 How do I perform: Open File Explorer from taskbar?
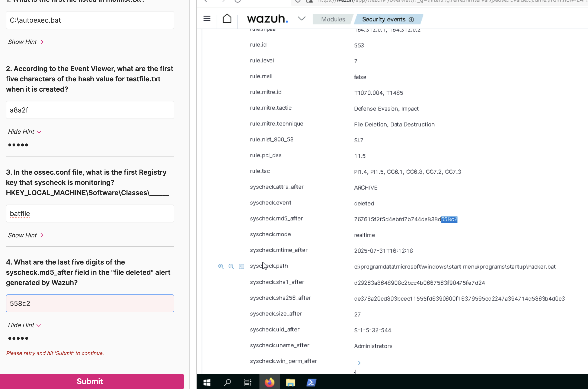290,382
